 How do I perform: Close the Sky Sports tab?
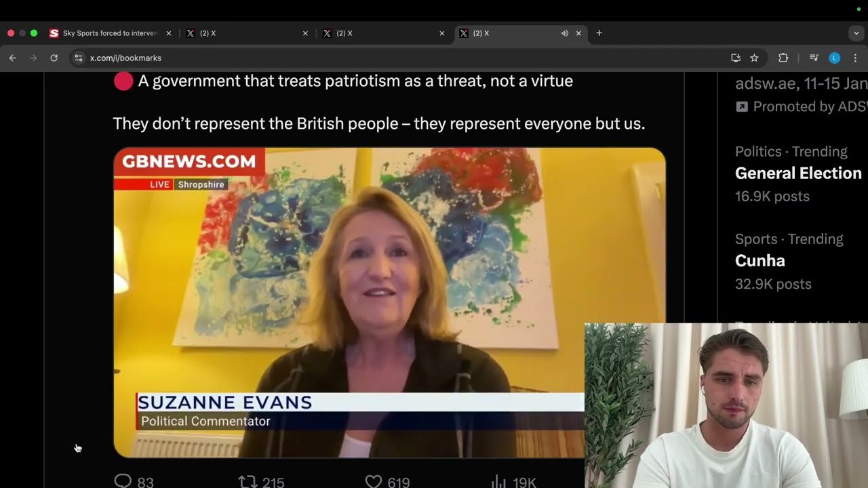tap(169, 33)
